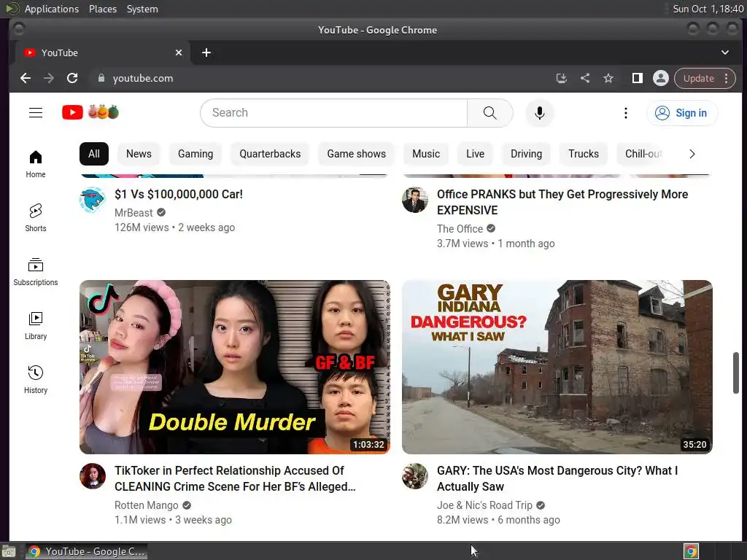Click the browser forward arrow
This screenshot has width=747, height=560.
[x=49, y=78]
